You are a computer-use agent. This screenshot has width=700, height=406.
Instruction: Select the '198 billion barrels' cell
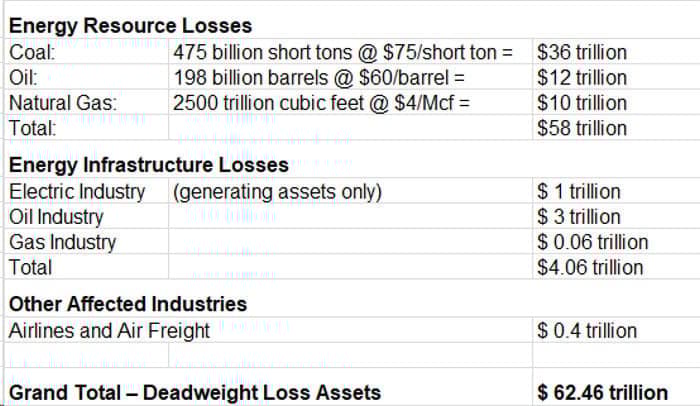point(320,77)
